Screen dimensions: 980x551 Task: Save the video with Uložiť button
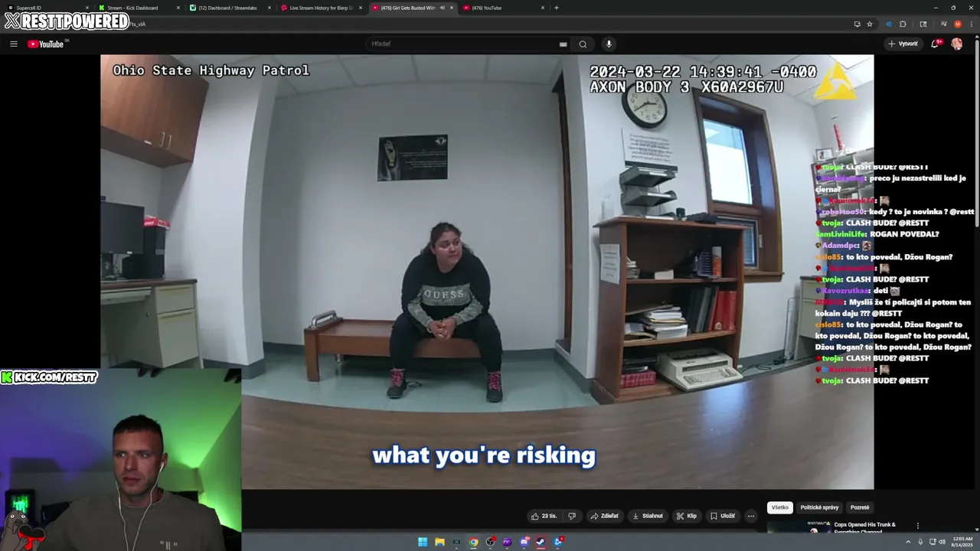722,516
